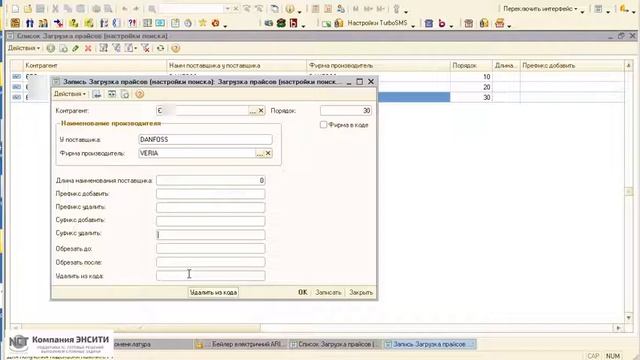Click the scissors Cut icon in main toolbar
The height and width of the screenshot is (360, 640).
pos(55,9)
